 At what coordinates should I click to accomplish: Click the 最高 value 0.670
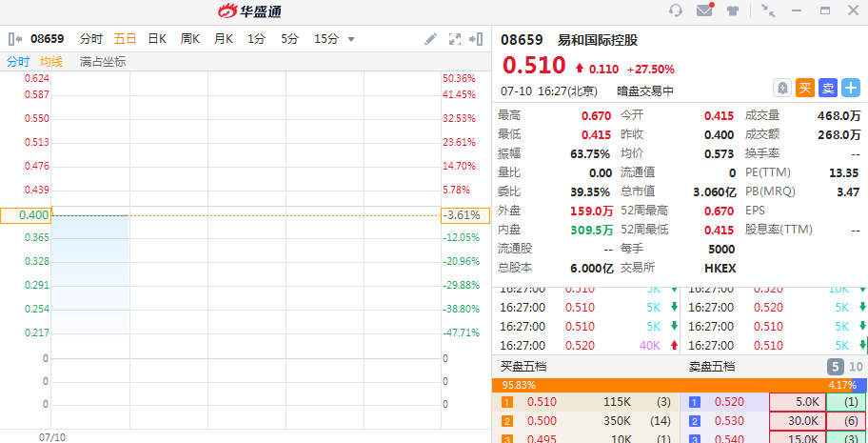tap(596, 116)
